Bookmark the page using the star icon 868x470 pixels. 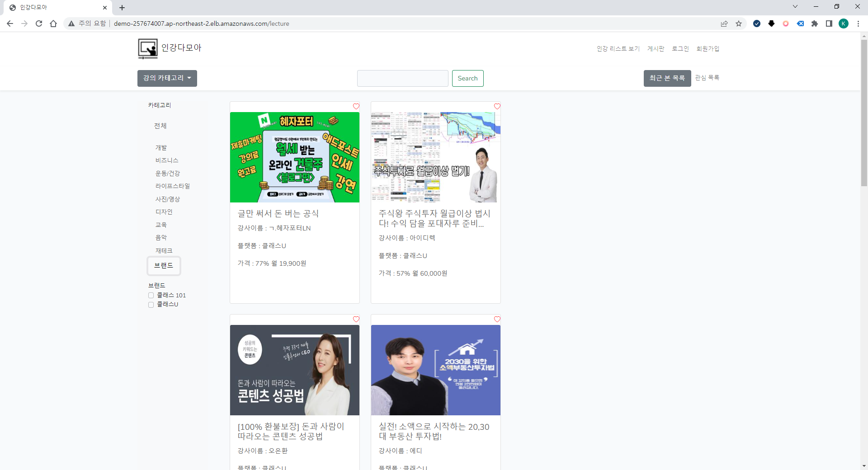739,23
